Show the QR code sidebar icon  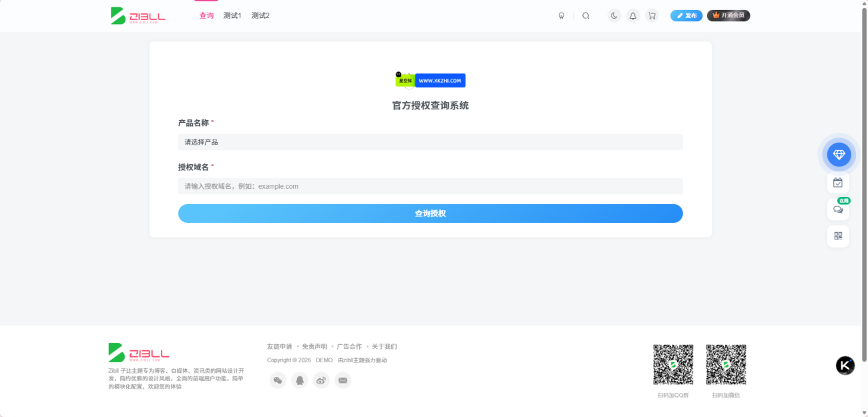[838, 236]
